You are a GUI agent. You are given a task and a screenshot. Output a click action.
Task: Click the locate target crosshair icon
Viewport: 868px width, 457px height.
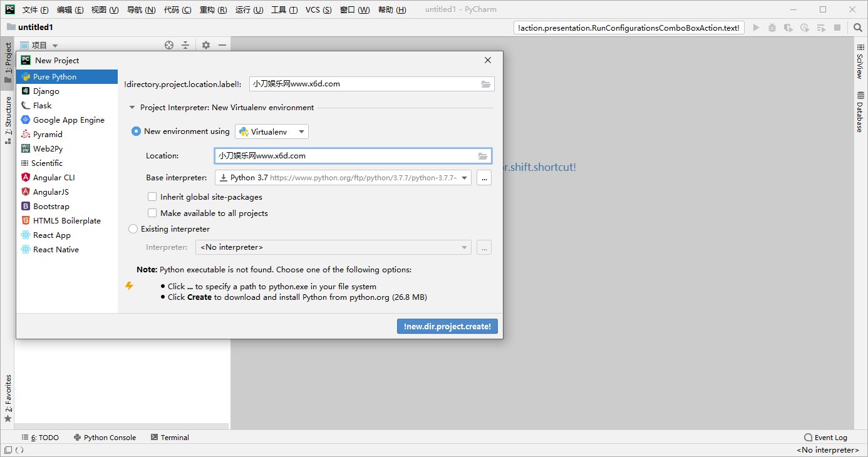[x=169, y=45]
